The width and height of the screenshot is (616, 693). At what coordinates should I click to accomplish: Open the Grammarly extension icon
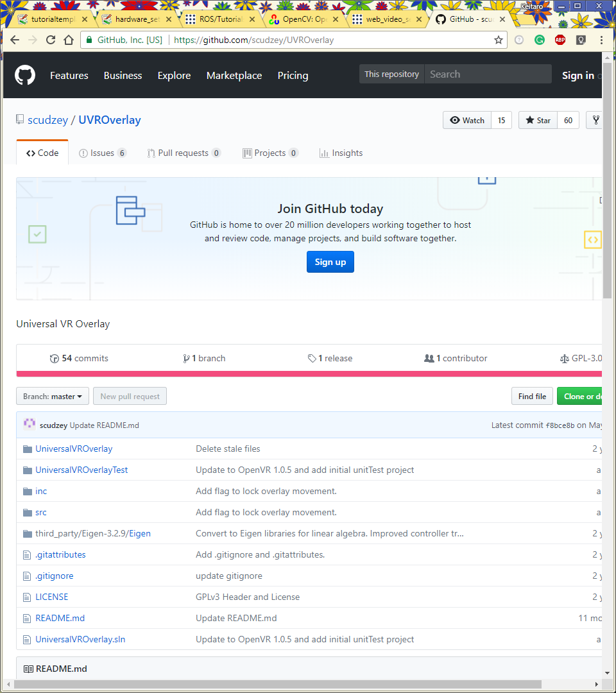click(540, 40)
